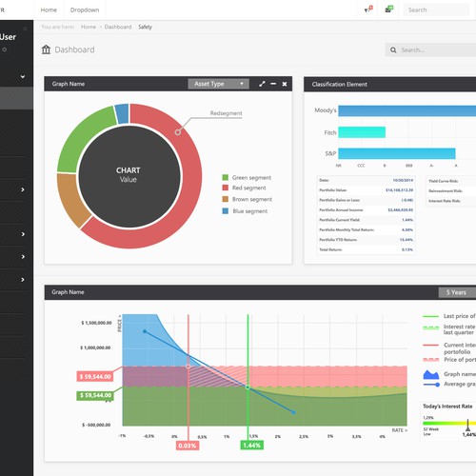The image size is (476, 476).
Task: Click the Green segment legend swatch
Action: click(x=226, y=177)
